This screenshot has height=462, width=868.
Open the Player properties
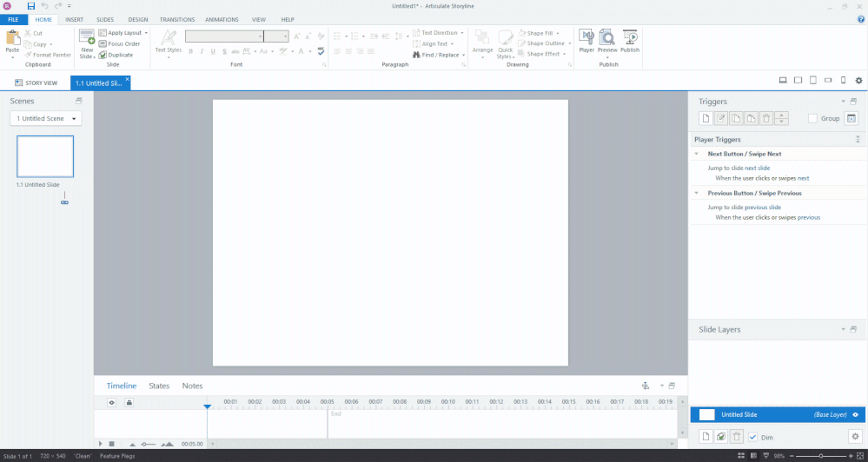point(586,40)
